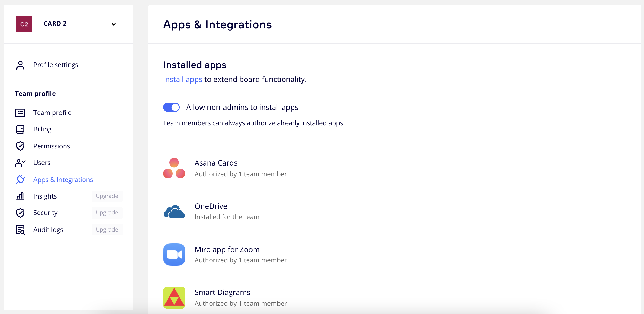Click the Permissions shield icon

pos(20,146)
